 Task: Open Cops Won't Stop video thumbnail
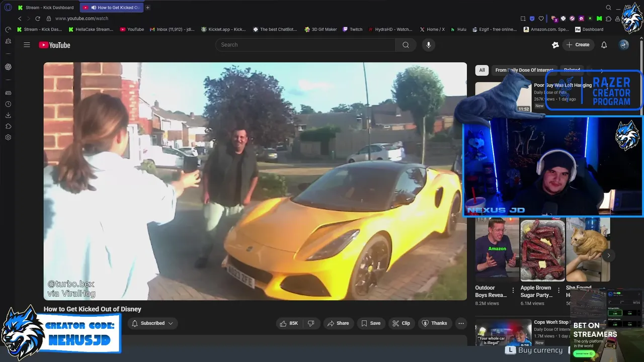(503, 332)
